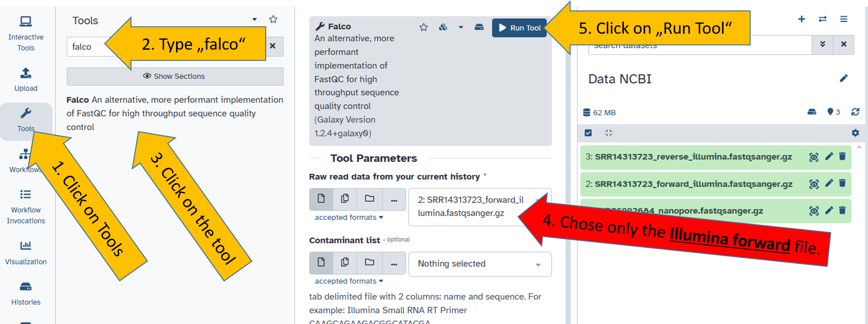868x324 pixels.
Task: Open the history options hamburger menu
Action: click(x=844, y=19)
